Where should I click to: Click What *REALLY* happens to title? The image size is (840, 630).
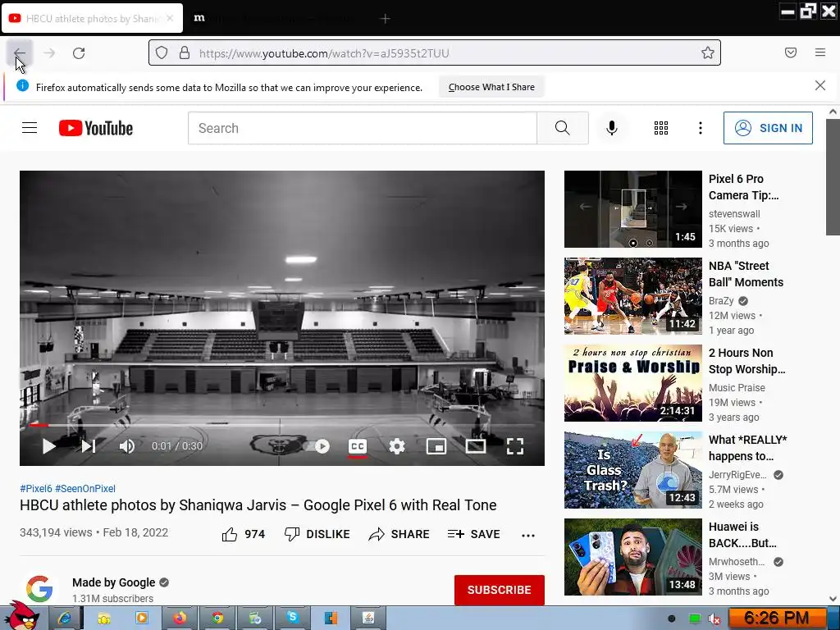(747, 448)
